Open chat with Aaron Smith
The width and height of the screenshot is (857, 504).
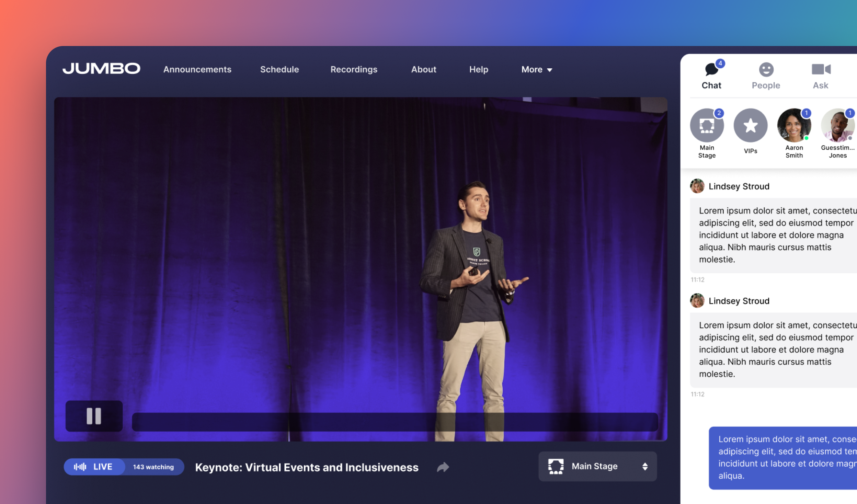(x=794, y=133)
